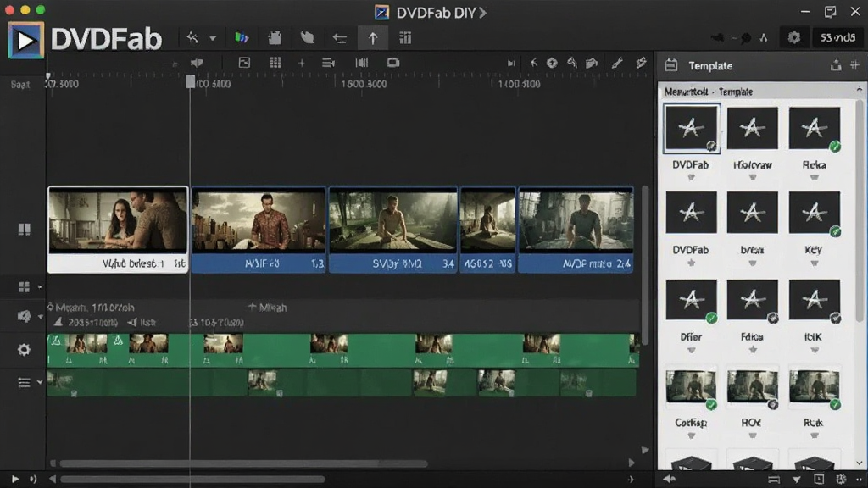The width and height of the screenshot is (868, 488).
Task: Toggle favorite star under second DVDFab template
Action: [691, 263]
